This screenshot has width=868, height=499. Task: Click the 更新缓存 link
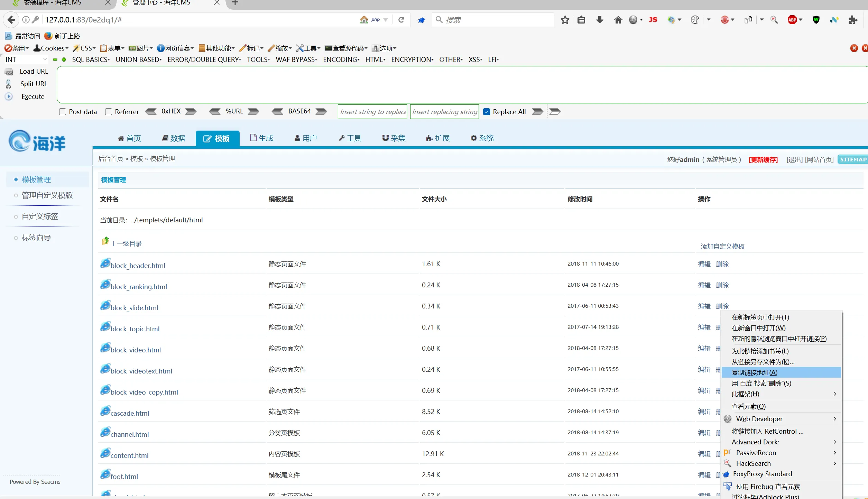click(763, 159)
